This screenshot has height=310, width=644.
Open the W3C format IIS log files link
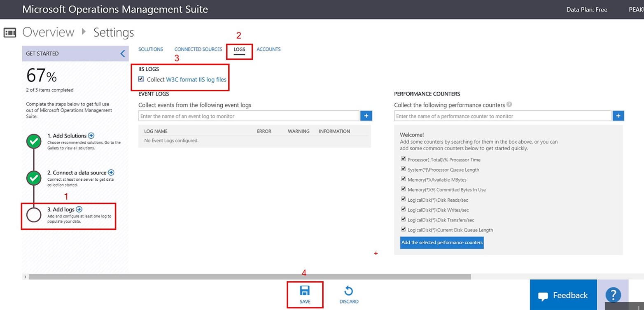coord(196,79)
